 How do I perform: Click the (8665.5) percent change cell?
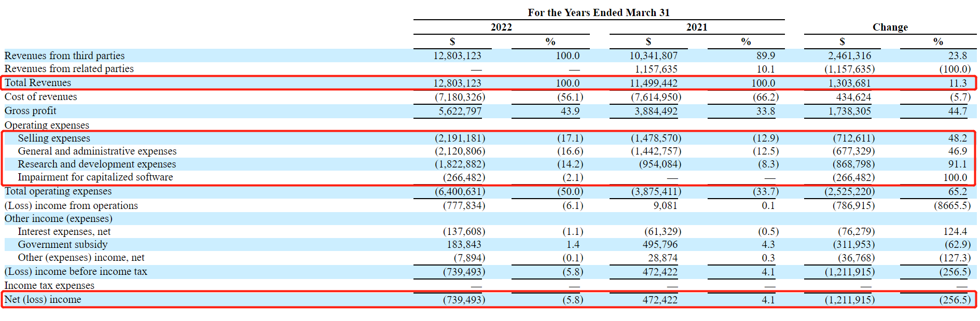(x=952, y=206)
